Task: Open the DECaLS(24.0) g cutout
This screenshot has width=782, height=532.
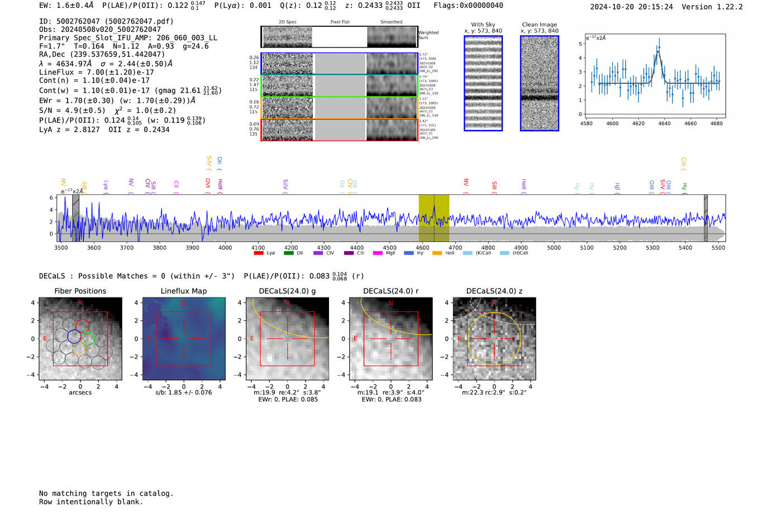Action: point(287,339)
